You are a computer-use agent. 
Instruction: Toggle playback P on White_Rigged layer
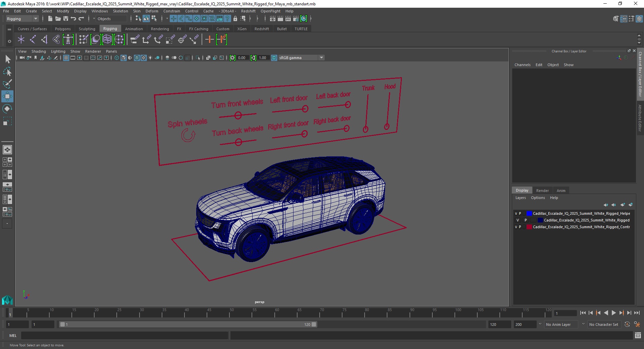click(526, 220)
